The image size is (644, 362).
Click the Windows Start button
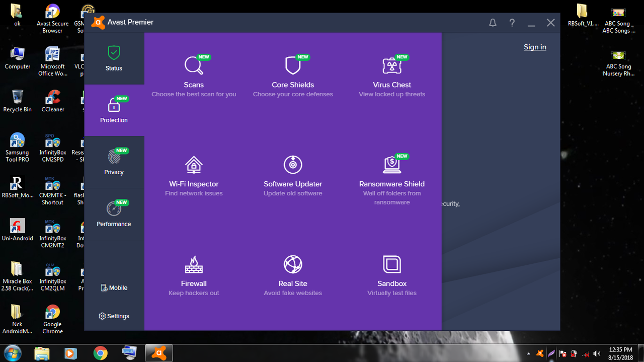[13, 353]
